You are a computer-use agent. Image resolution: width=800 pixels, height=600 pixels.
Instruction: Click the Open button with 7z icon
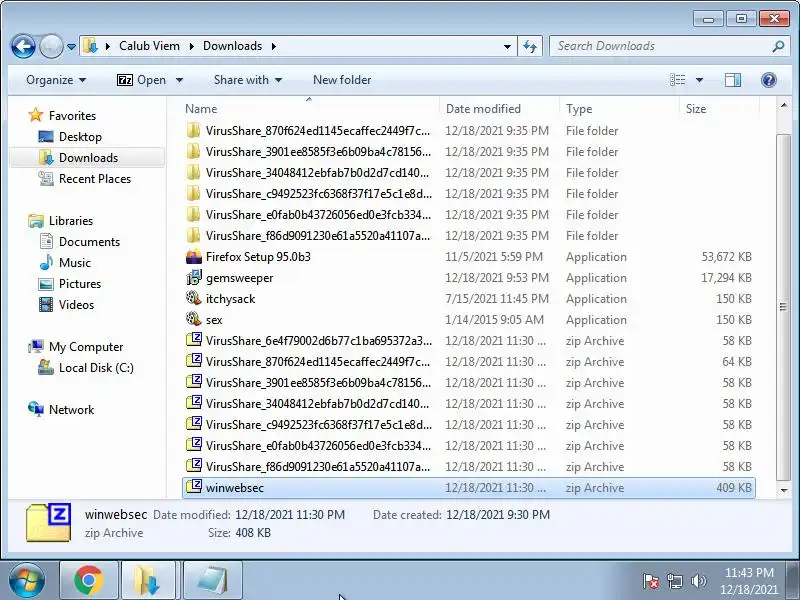click(x=141, y=80)
